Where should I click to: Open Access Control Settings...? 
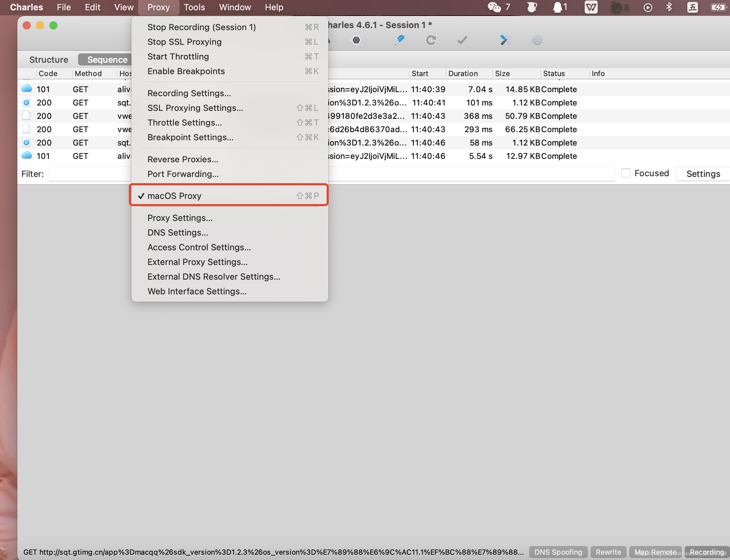click(x=230, y=247)
